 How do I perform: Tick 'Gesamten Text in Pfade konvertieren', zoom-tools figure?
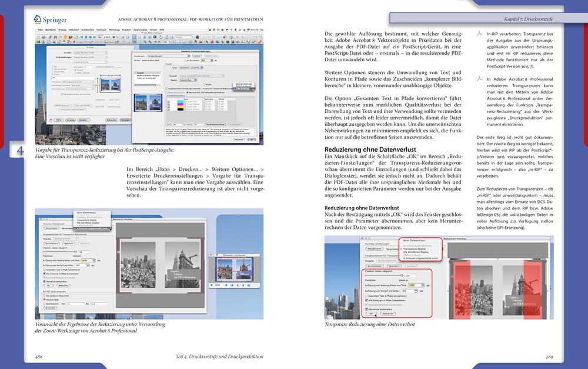point(44,270)
